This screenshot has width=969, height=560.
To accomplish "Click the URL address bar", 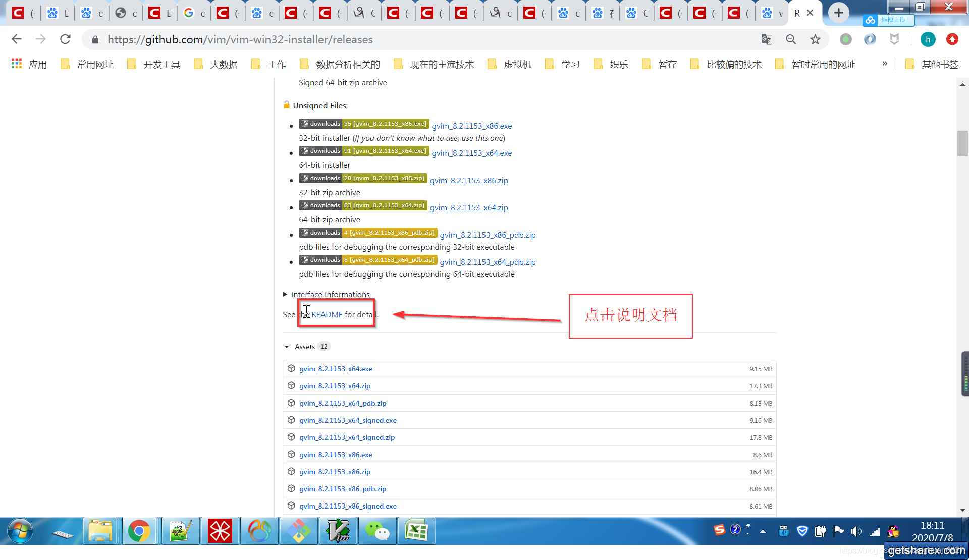I will click(x=404, y=39).
